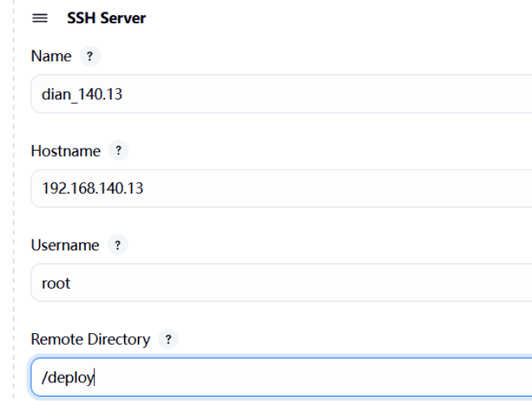Open help for the Hostname field
This screenshot has width=532, height=401.
point(118,150)
